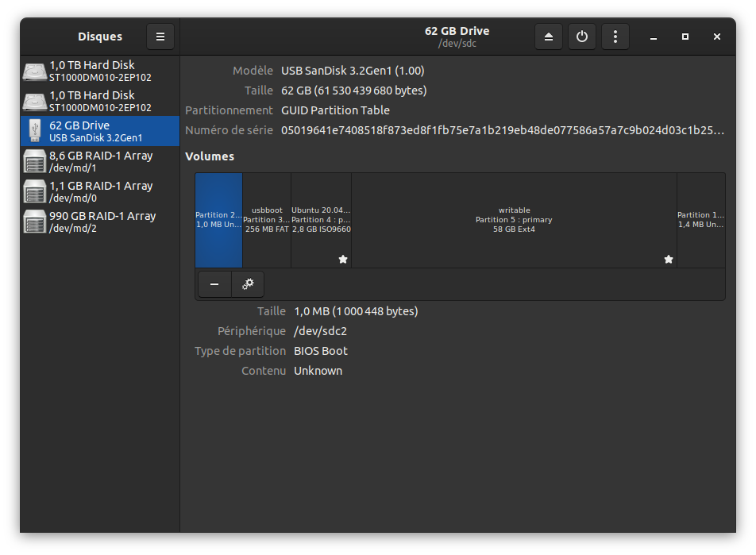Select second 1,0 TB Hard Disk entry
Image resolution: width=756 pixels, height=555 pixels.
(100, 102)
